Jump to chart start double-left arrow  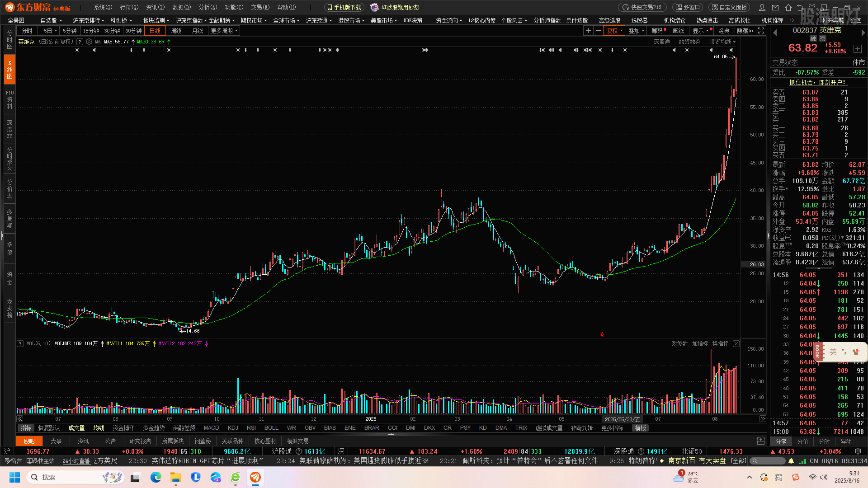[20, 419]
